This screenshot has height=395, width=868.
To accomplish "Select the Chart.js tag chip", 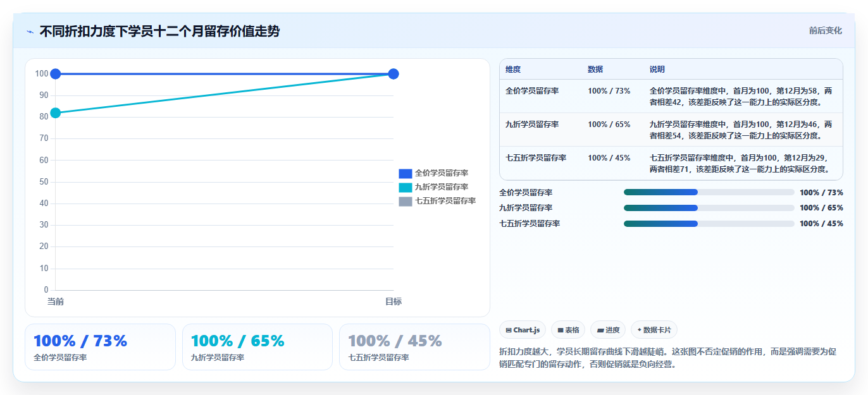I will [523, 330].
